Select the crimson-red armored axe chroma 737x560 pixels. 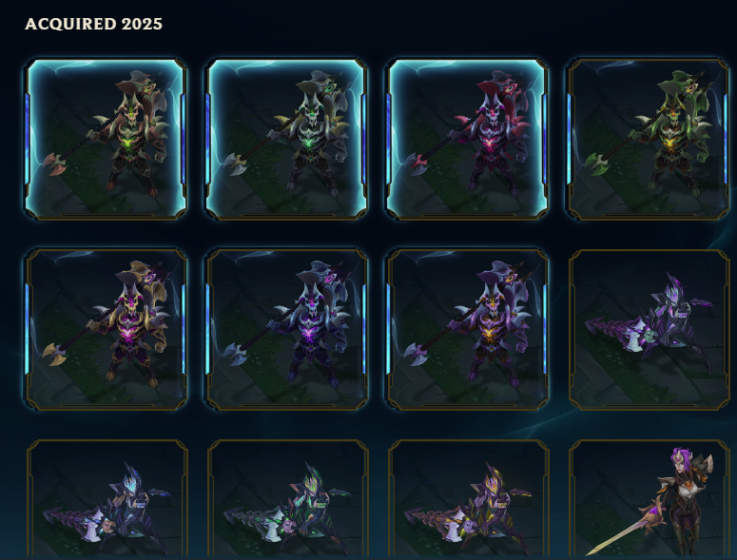[467, 139]
